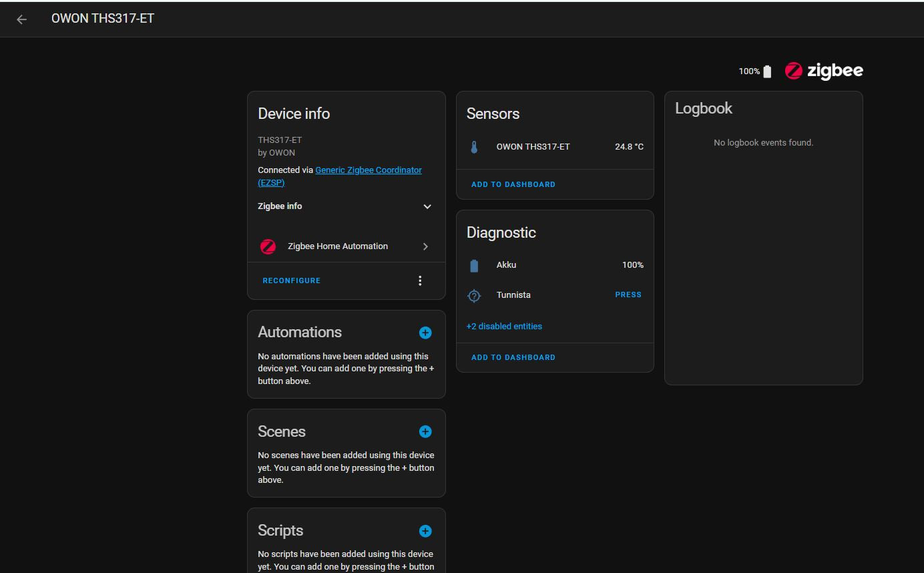Click the Zigbee logo in the header

824,71
